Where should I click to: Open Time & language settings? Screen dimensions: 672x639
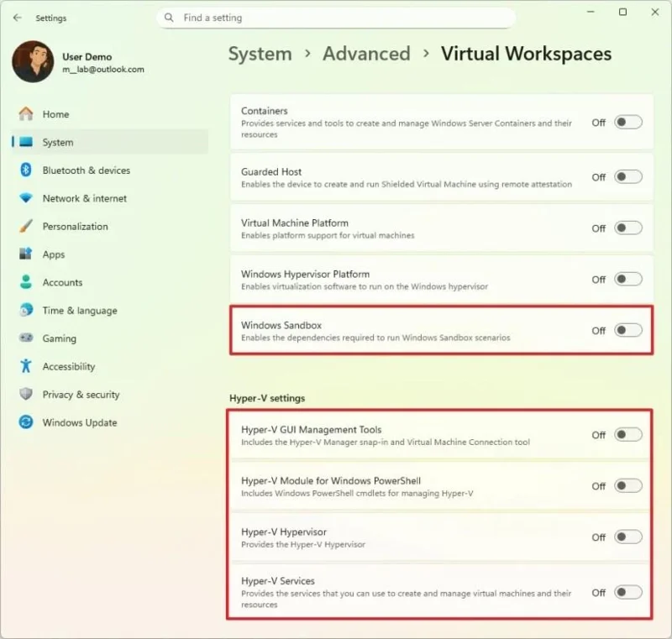coord(110,310)
